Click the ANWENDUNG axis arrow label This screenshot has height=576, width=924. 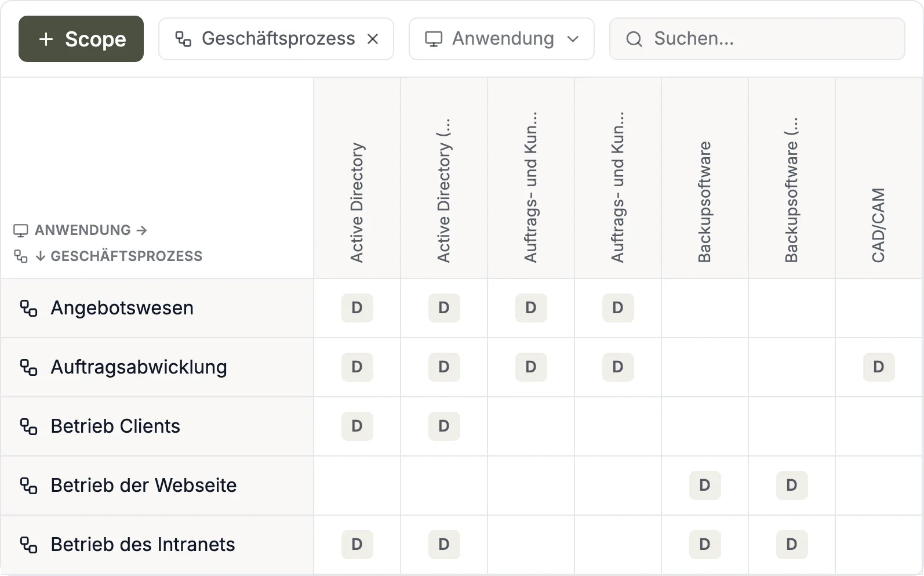click(80, 230)
